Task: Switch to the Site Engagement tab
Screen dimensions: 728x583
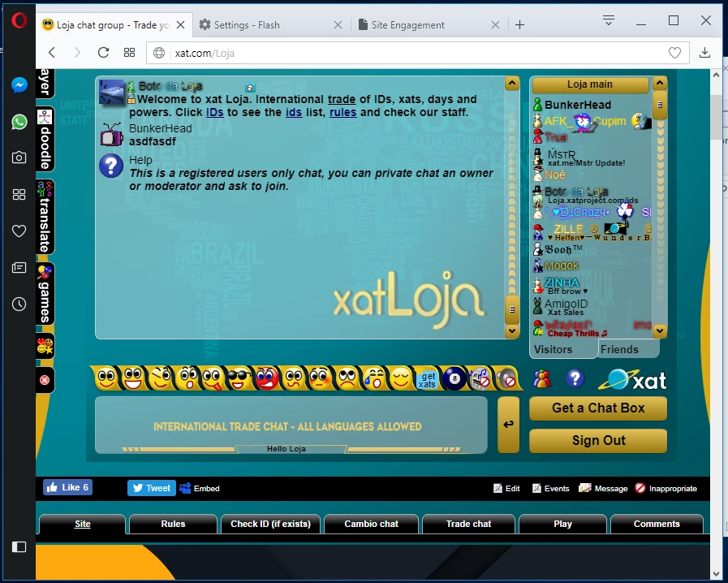Action: pos(402,25)
